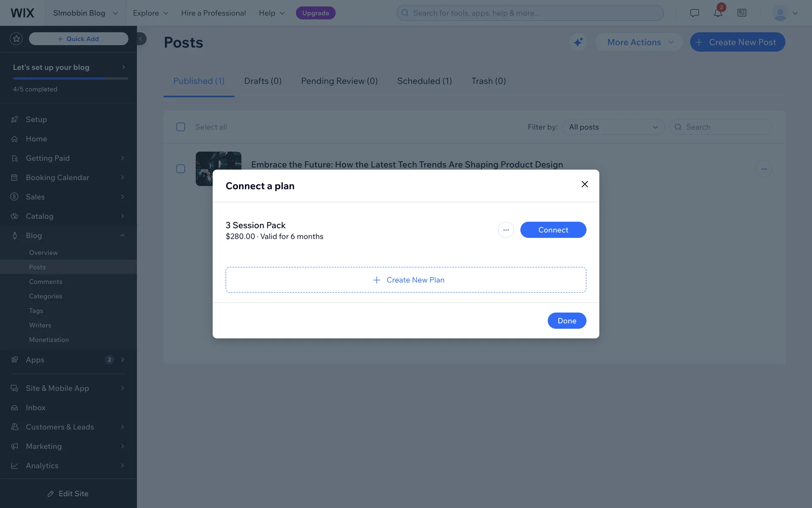Click the AI sparkle assistant icon
812x508 pixels.
coord(578,42)
